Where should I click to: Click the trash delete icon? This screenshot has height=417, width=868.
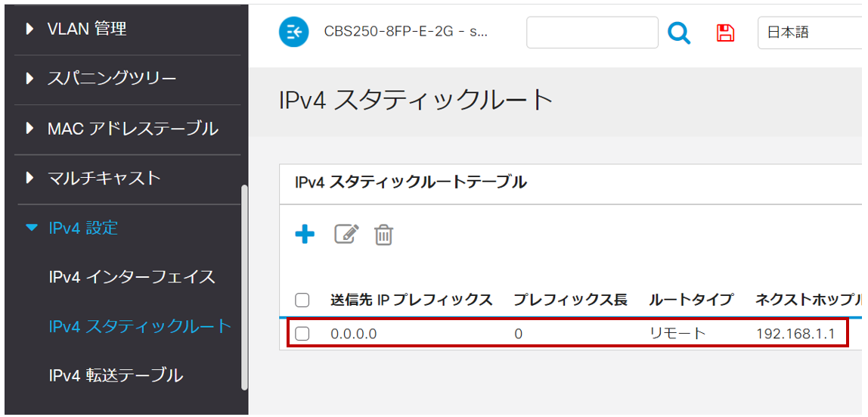coord(383,235)
